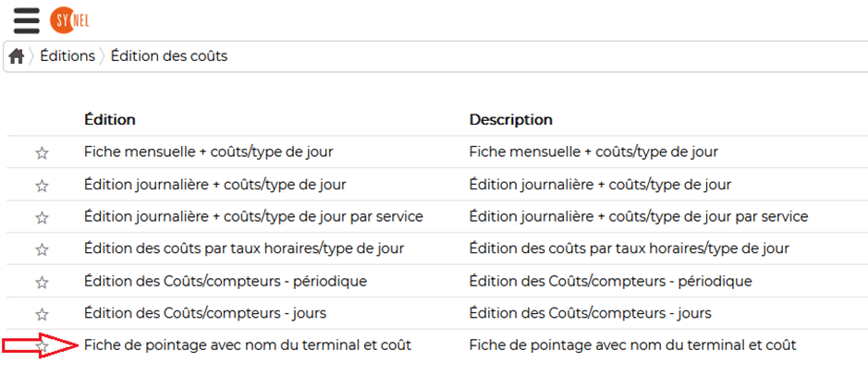868x375 pixels.
Task: Star Édition des coûts par taux horaires
Action: [43, 250]
